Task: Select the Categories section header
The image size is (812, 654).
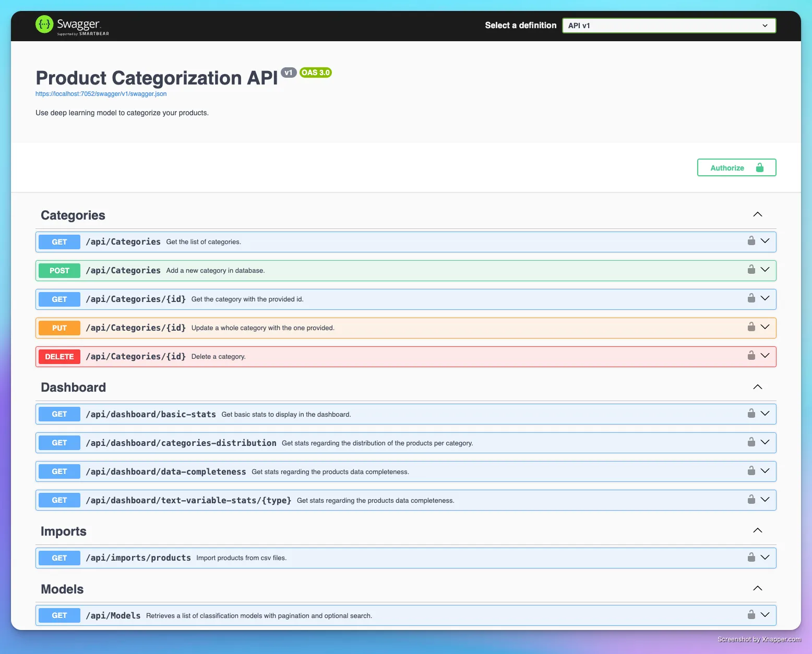Action: coord(73,215)
